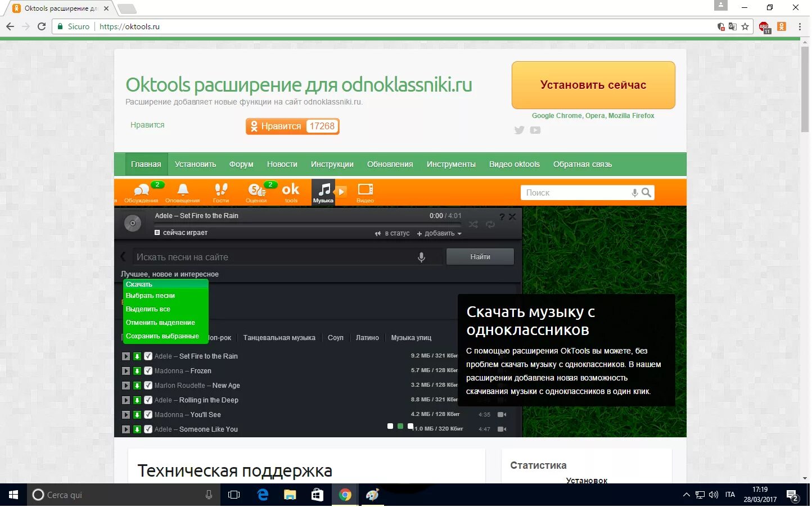Viewport: 812px width, 507px height.
Task: Uncheck Adele – Someone Like You checkbox
Action: (148, 430)
